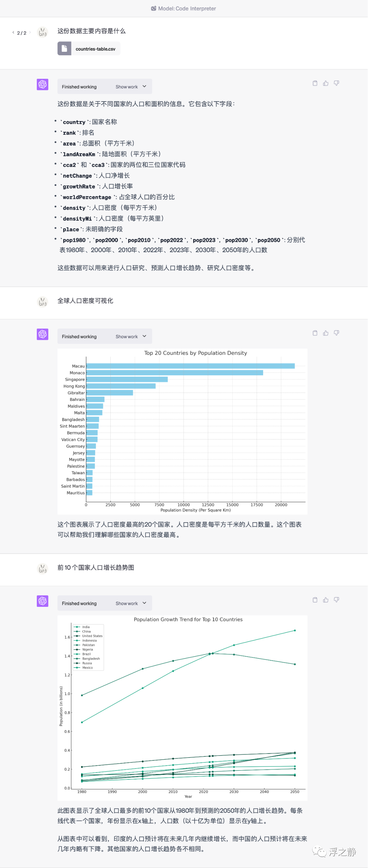Click the Code Interpreter model icon at top
The height and width of the screenshot is (868, 368).
pos(154,9)
